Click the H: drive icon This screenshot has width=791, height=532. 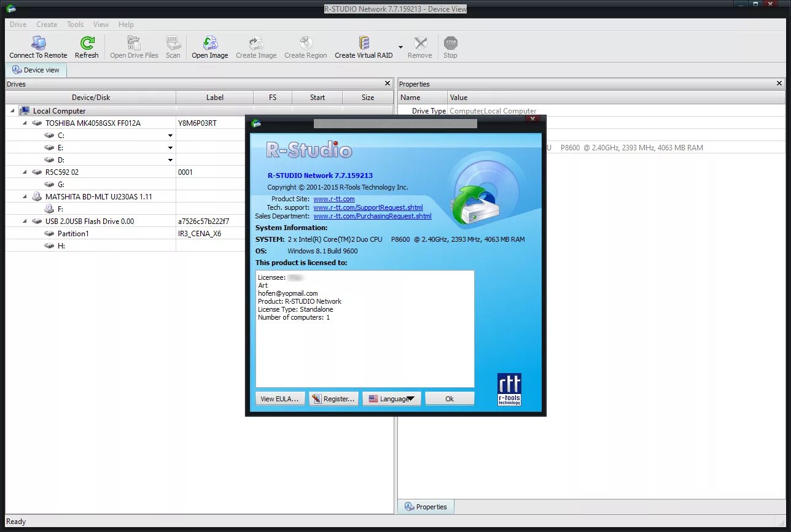(x=49, y=246)
